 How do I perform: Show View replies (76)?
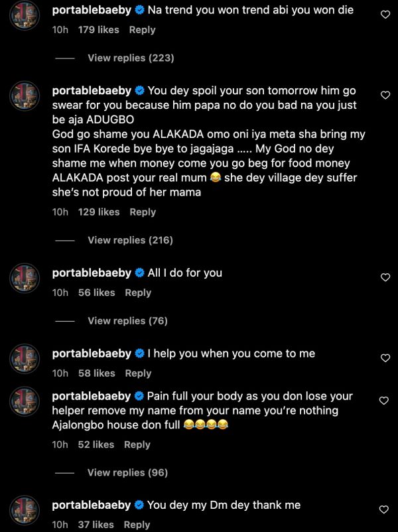(127, 321)
